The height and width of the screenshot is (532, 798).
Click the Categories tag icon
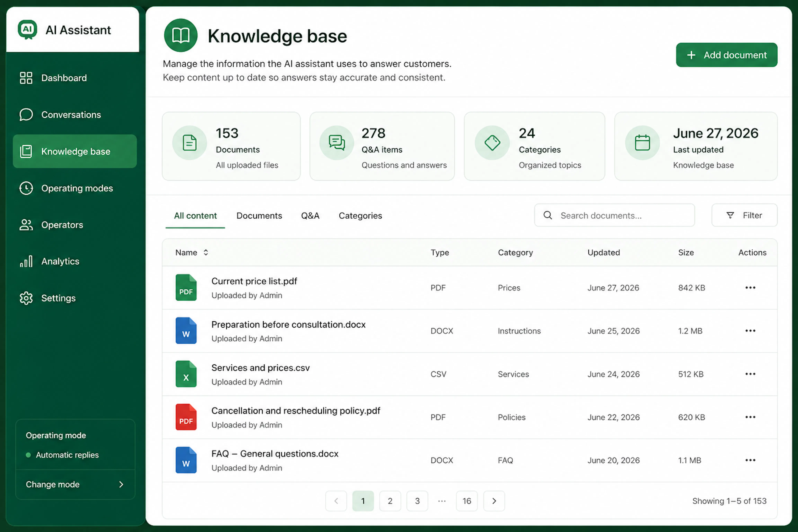point(492,143)
